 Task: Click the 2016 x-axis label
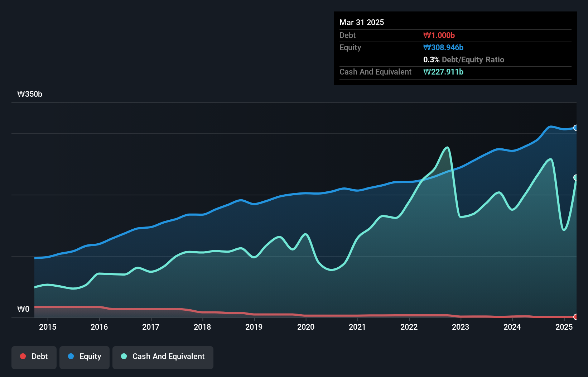99,327
